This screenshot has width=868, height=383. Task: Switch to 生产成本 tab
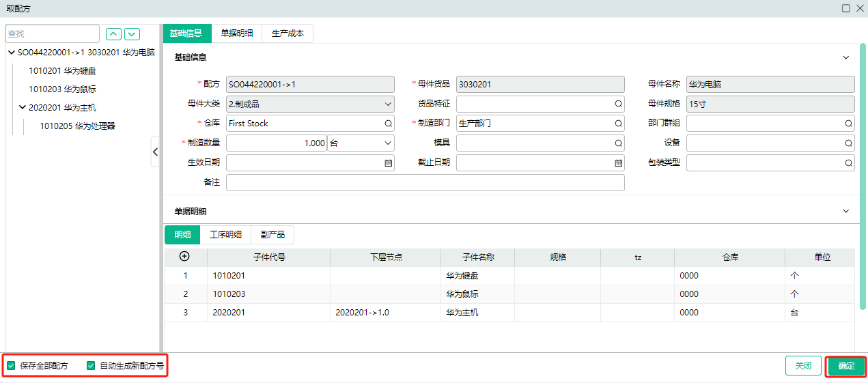click(288, 33)
